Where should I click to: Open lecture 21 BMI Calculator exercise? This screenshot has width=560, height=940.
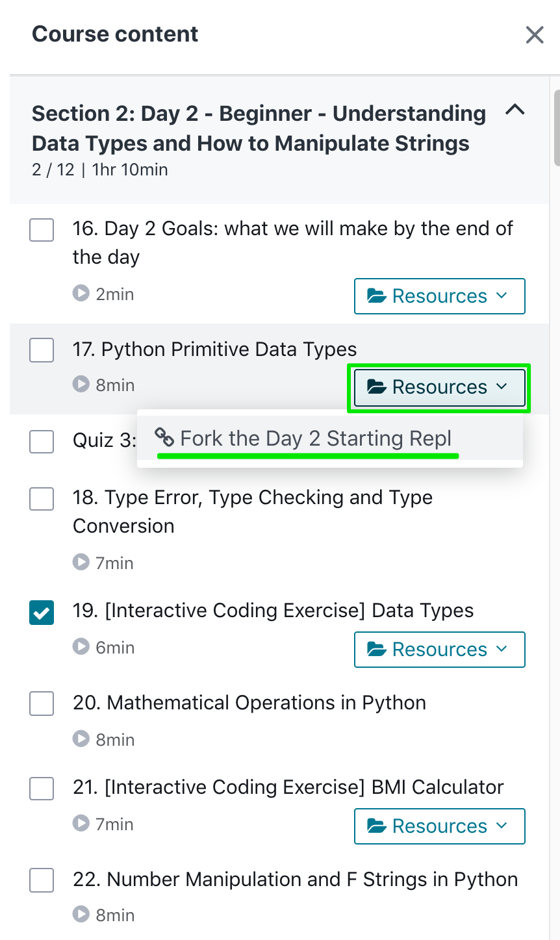pyautogui.click(x=288, y=787)
